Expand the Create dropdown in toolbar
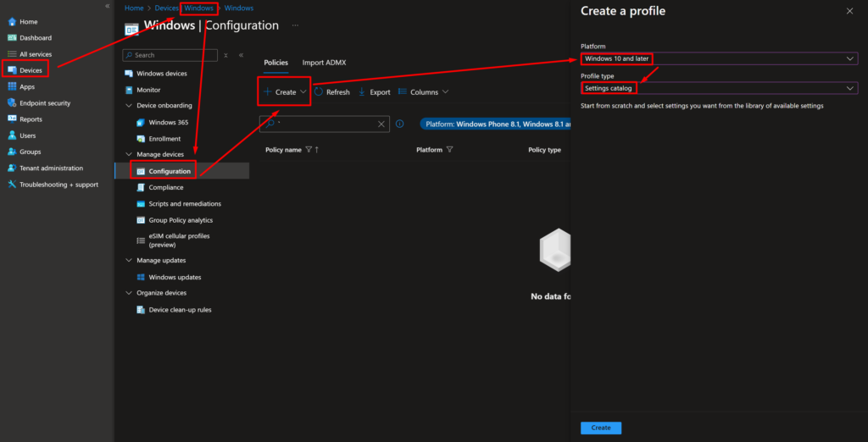 pyautogui.click(x=303, y=91)
